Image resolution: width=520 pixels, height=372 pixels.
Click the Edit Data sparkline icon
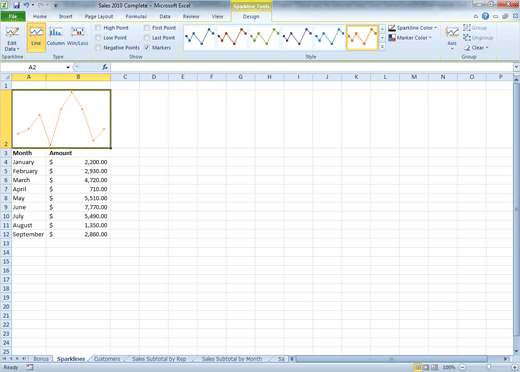tap(12, 38)
